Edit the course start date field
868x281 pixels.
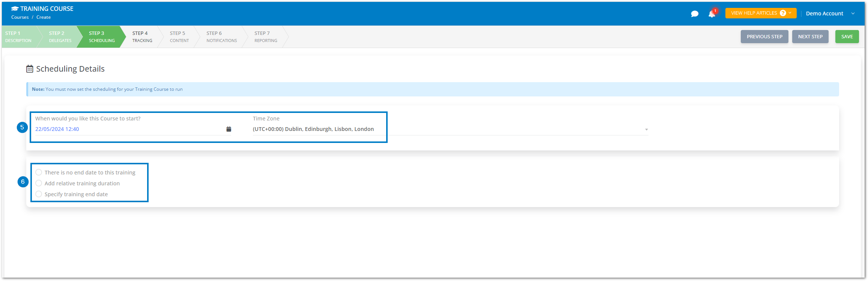tap(133, 129)
